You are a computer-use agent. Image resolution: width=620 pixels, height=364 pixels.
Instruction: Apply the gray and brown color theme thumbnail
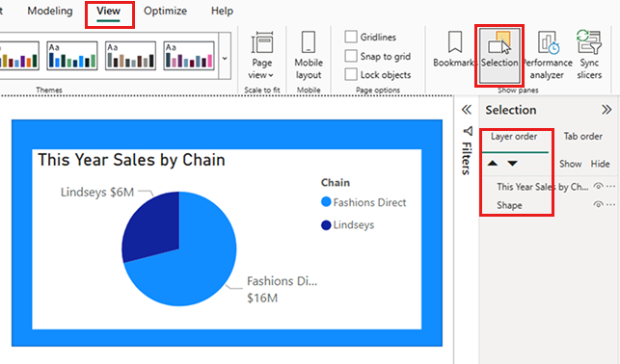pyautogui.click(x=130, y=56)
